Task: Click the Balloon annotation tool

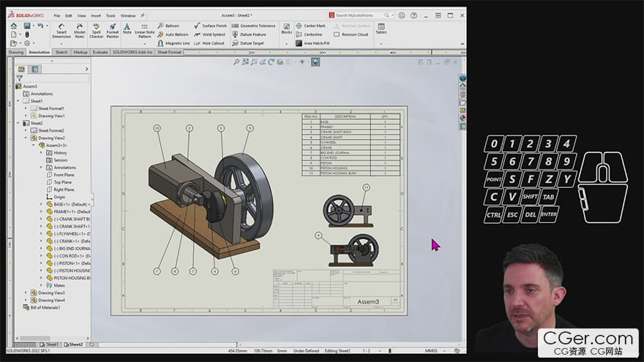Action: (x=172, y=26)
